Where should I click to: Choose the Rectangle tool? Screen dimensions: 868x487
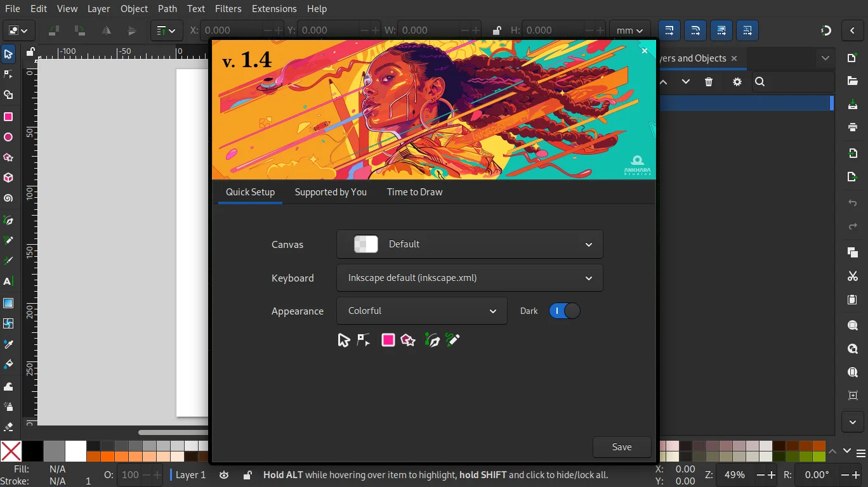click(9, 117)
